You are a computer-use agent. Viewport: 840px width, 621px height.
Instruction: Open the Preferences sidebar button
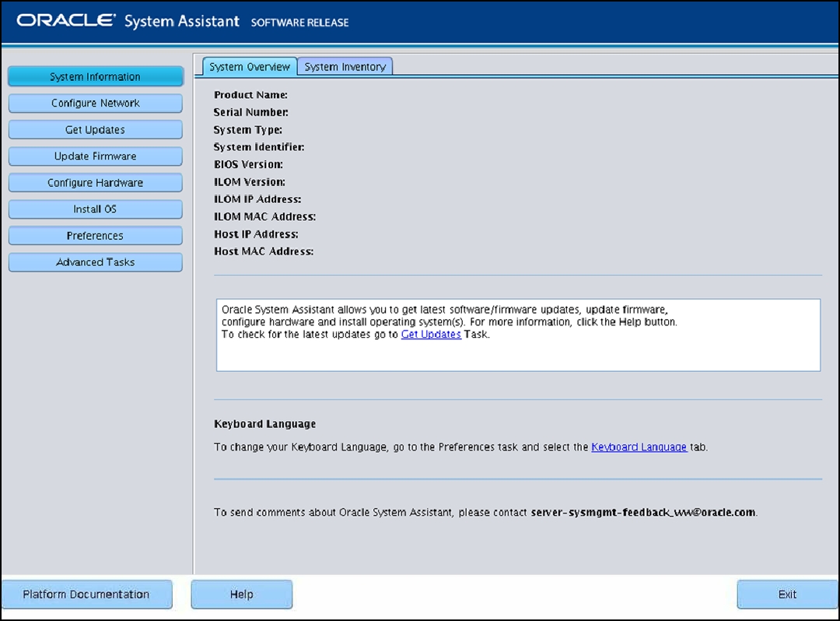[96, 236]
